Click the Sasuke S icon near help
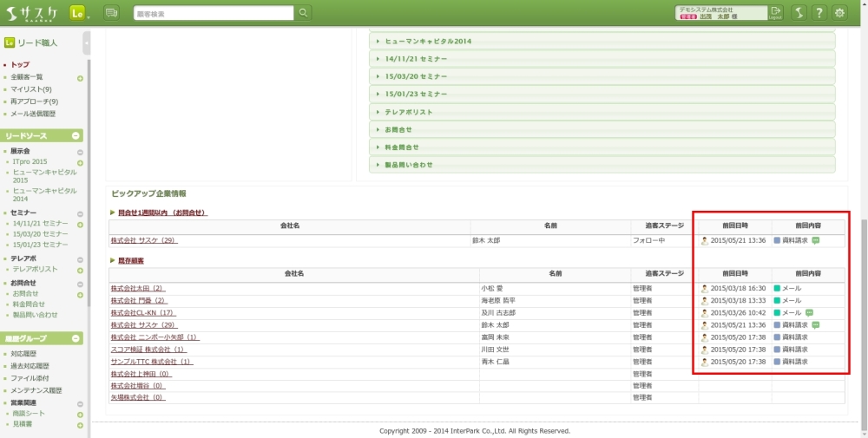This screenshot has height=438, width=868. pos(798,13)
